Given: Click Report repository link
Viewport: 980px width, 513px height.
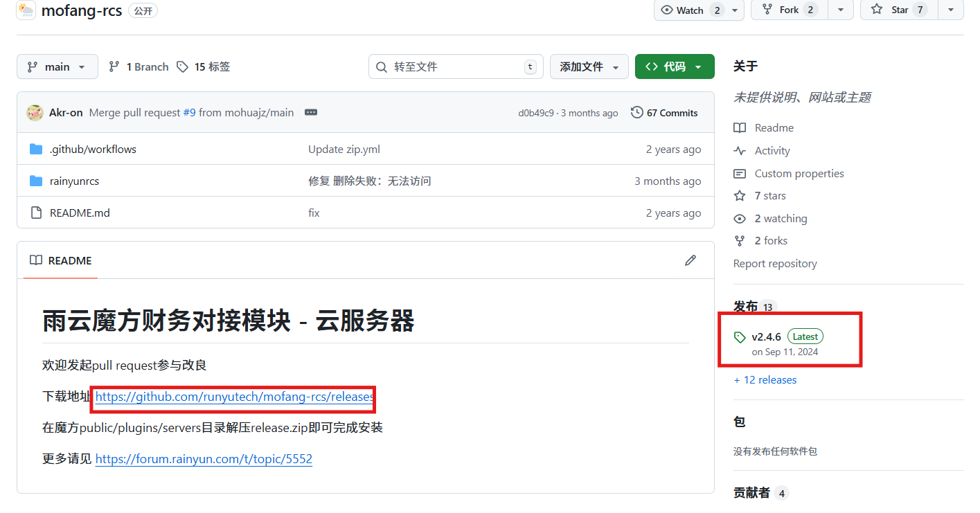Looking at the screenshot, I should [x=775, y=263].
